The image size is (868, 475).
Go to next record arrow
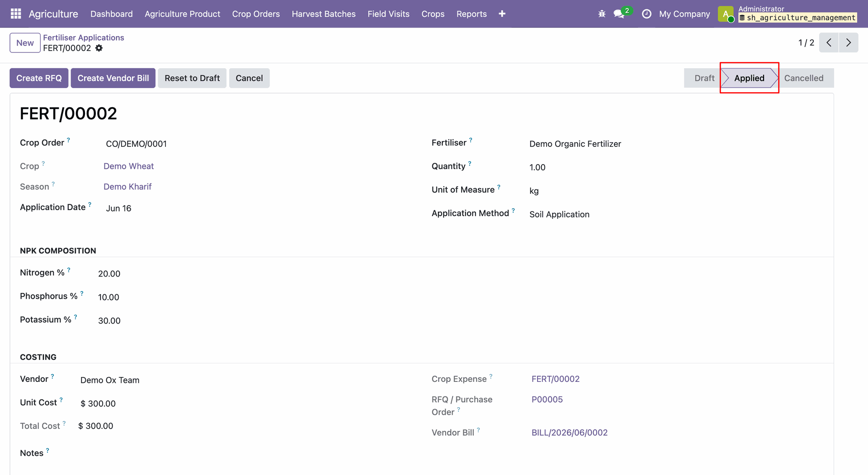pyautogui.click(x=849, y=42)
